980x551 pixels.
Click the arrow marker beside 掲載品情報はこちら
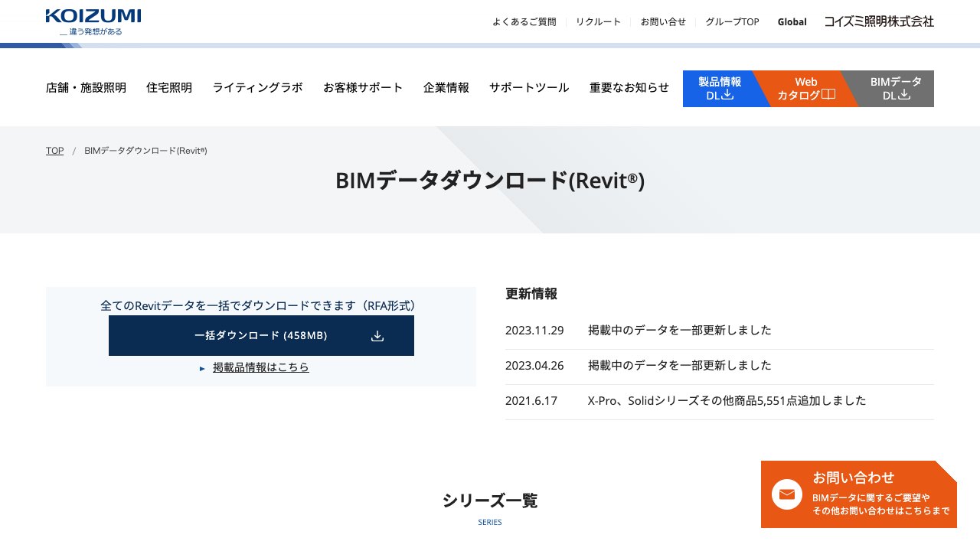(202, 368)
